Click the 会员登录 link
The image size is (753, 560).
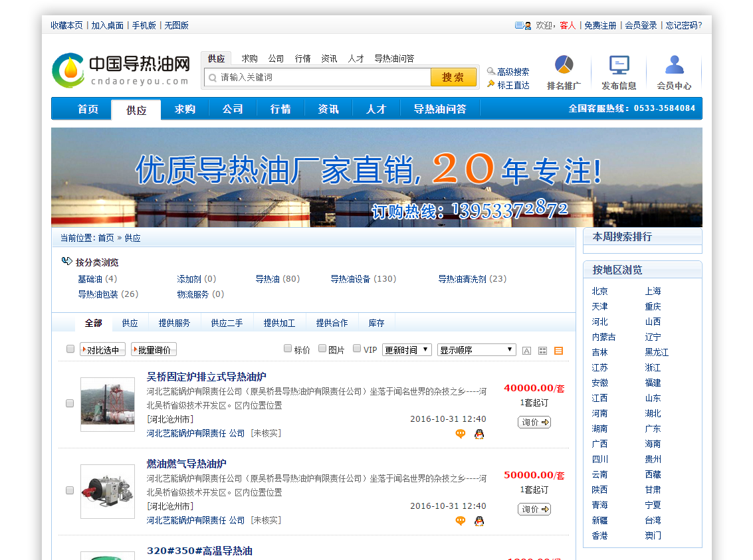click(641, 25)
